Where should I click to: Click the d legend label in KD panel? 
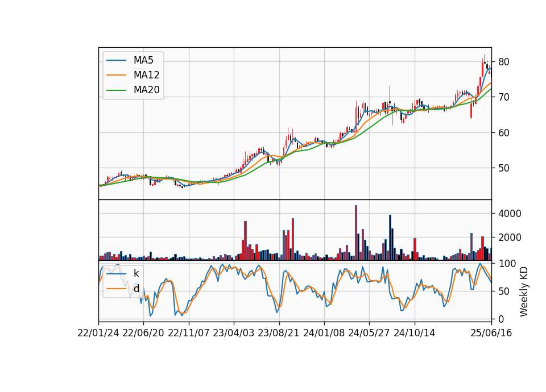[136, 289]
